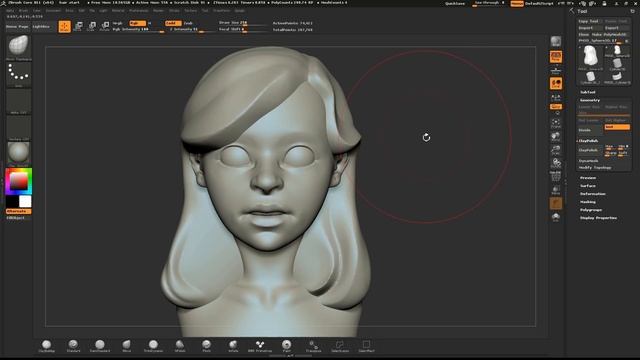Expand the Masking section

coord(588,202)
